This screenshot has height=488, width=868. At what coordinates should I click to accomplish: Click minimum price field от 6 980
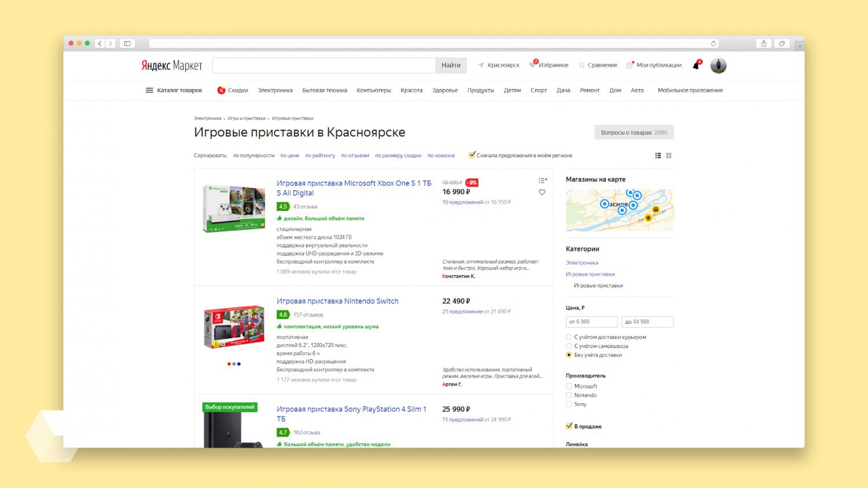coord(591,321)
